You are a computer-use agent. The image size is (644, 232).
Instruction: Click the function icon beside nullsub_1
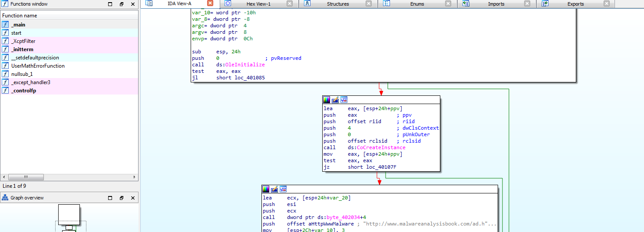5,74
